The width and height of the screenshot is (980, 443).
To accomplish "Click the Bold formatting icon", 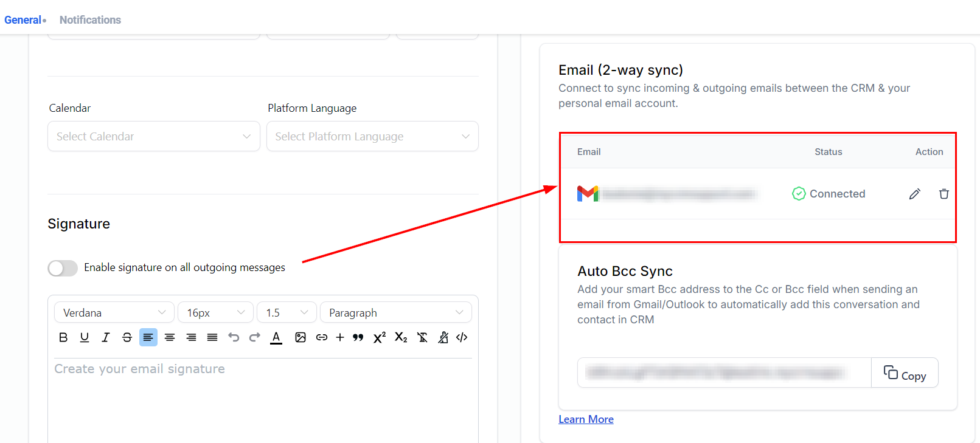I will point(63,337).
